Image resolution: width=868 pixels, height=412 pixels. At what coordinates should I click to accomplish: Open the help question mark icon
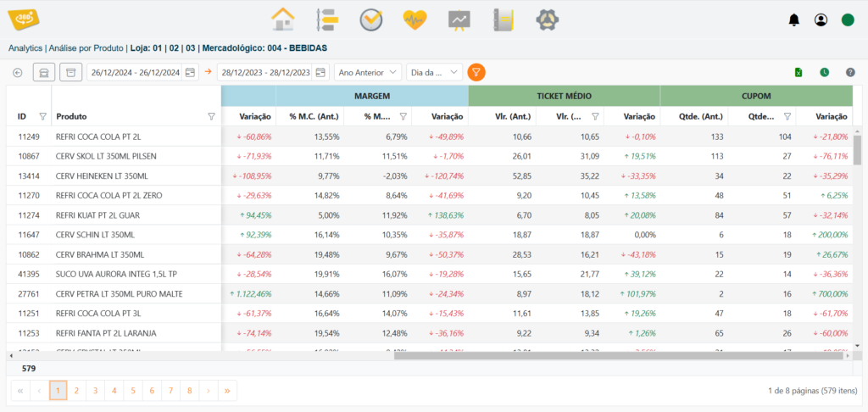pyautogui.click(x=851, y=73)
